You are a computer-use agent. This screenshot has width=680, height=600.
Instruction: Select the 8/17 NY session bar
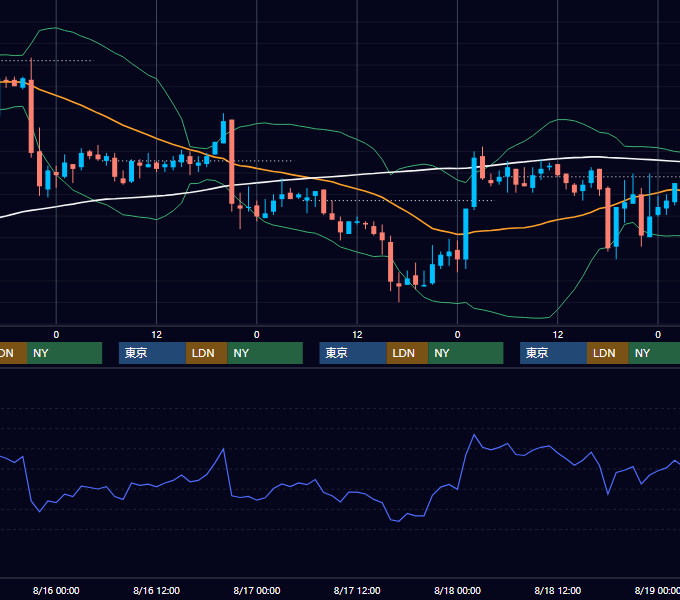[466, 353]
